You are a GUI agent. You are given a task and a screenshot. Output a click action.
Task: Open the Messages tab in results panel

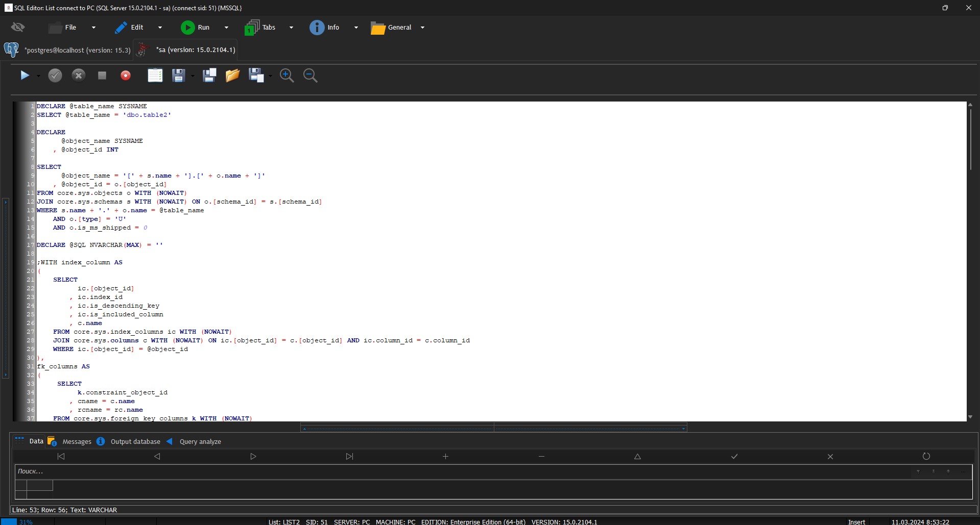click(x=77, y=442)
